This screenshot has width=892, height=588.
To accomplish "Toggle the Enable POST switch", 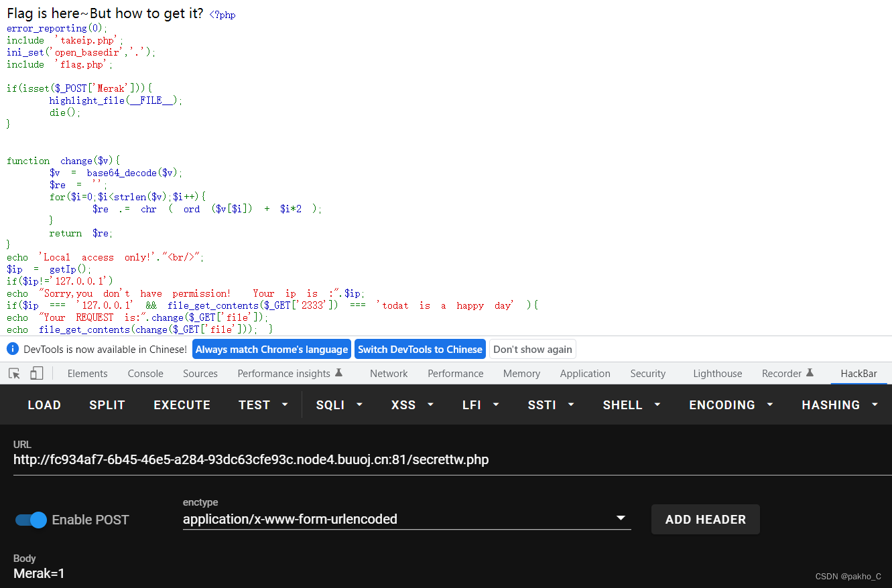I will (x=31, y=520).
